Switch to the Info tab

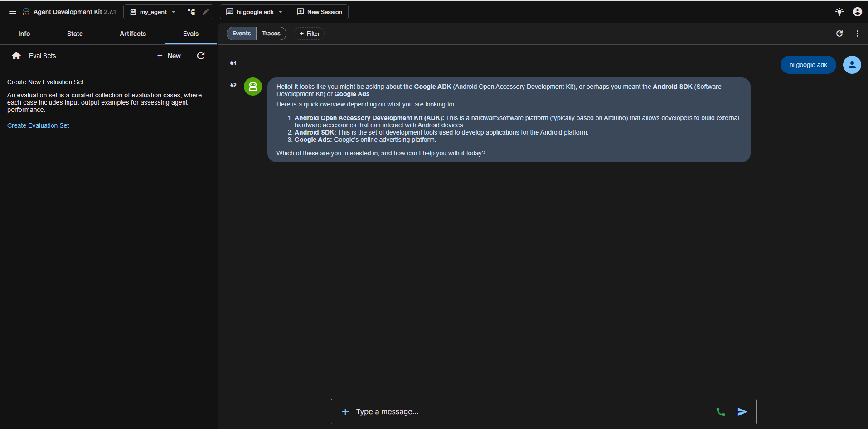[x=24, y=34]
